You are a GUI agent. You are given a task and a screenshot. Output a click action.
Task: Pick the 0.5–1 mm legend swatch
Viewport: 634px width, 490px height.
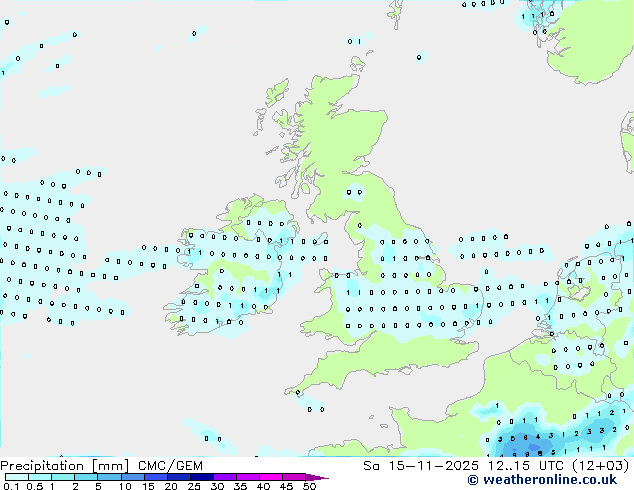40,477
